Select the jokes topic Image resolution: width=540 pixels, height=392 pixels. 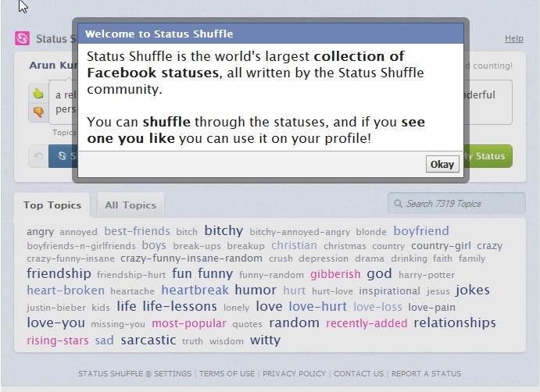coord(473,290)
